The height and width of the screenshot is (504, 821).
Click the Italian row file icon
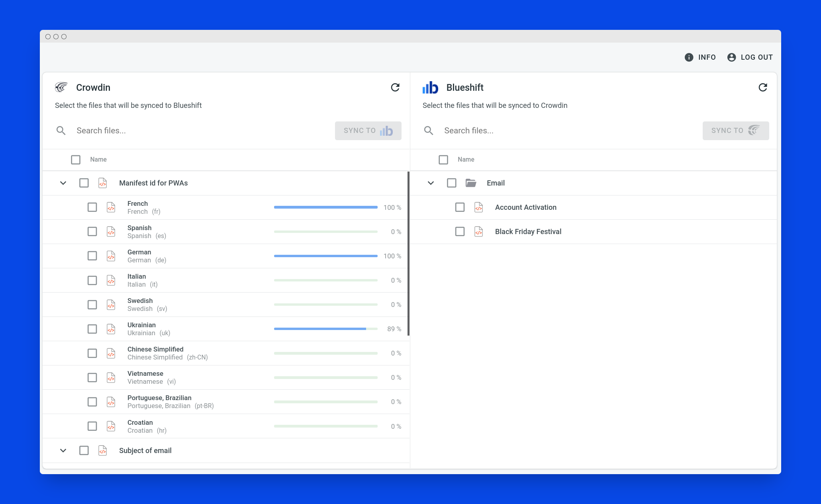coord(111,280)
